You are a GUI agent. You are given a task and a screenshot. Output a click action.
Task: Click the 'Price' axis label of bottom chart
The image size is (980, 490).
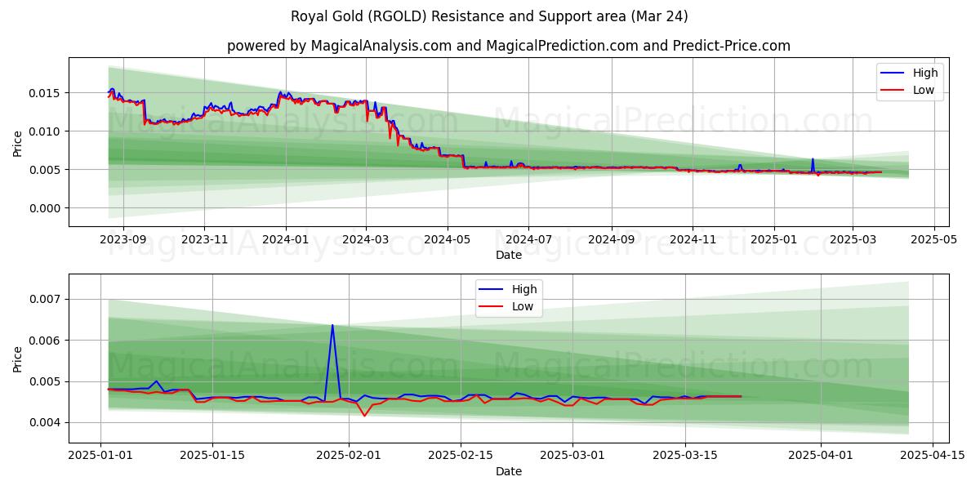[18, 359]
